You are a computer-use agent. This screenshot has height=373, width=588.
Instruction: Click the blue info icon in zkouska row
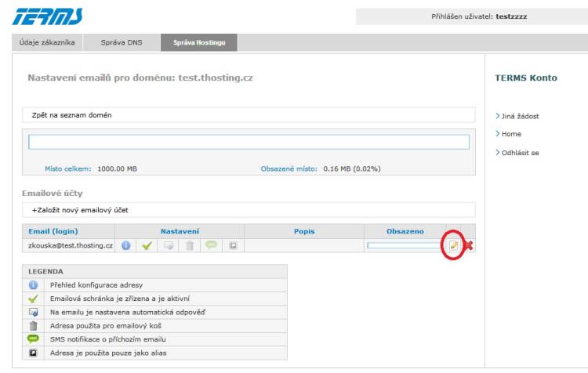coord(125,245)
